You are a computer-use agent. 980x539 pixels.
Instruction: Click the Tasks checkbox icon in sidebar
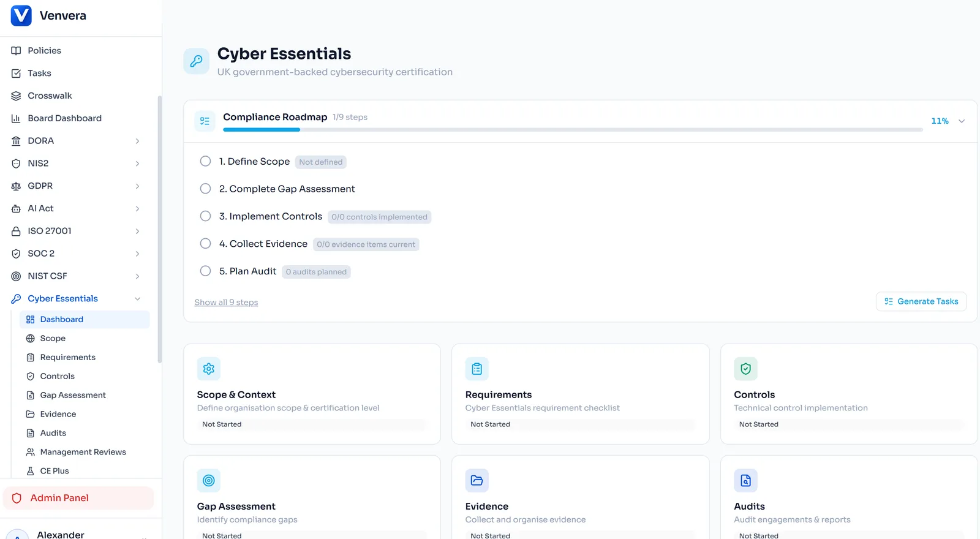click(x=16, y=73)
